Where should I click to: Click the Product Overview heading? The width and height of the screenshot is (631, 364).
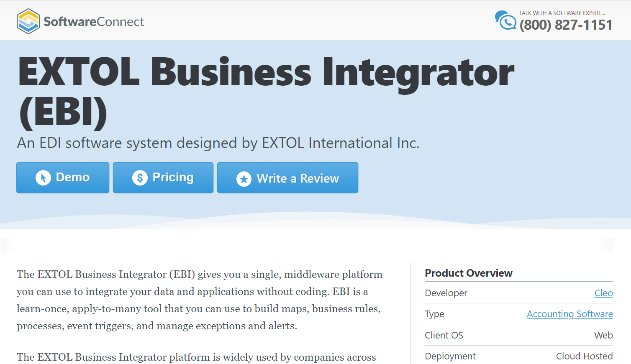(x=468, y=273)
